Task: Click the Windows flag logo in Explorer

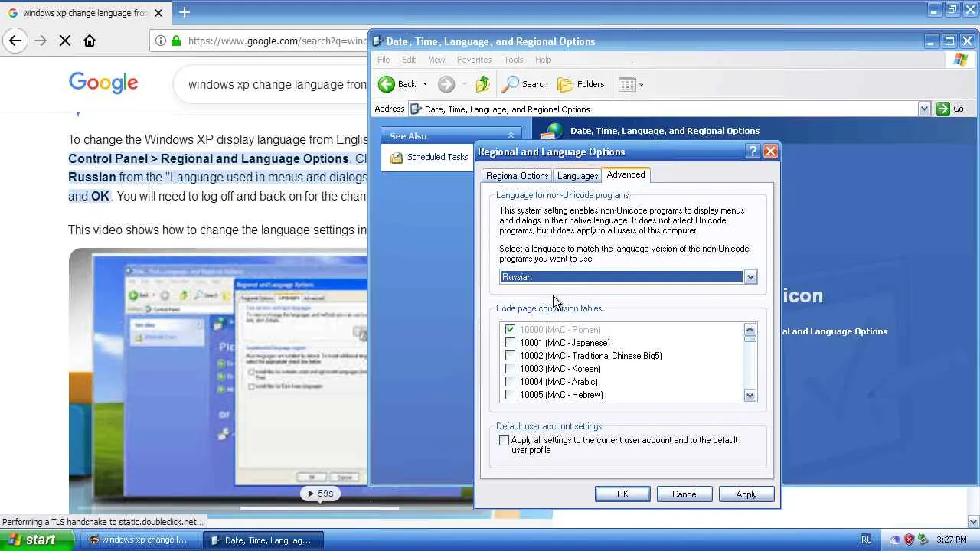Action: click(x=961, y=60)
